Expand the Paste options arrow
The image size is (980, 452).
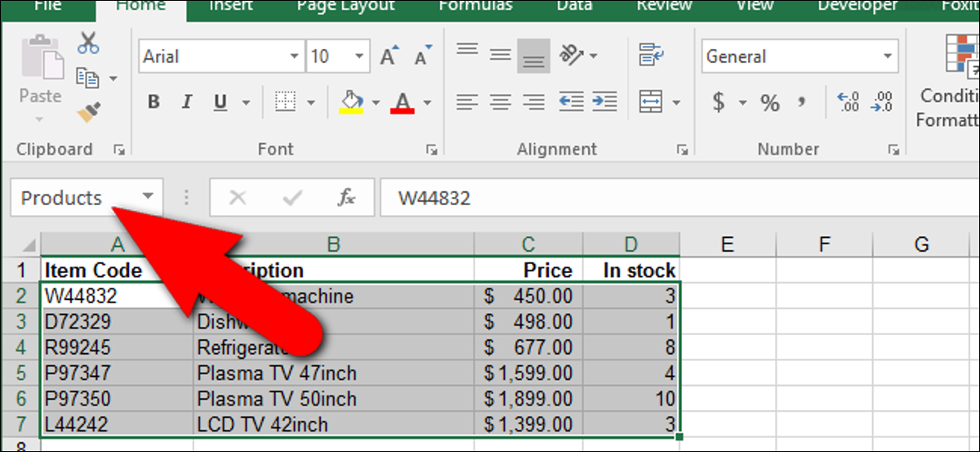point(40,119)
